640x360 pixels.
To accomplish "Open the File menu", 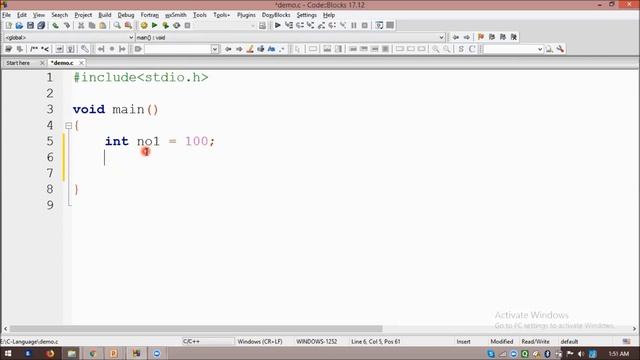I will tap(7, 15).
